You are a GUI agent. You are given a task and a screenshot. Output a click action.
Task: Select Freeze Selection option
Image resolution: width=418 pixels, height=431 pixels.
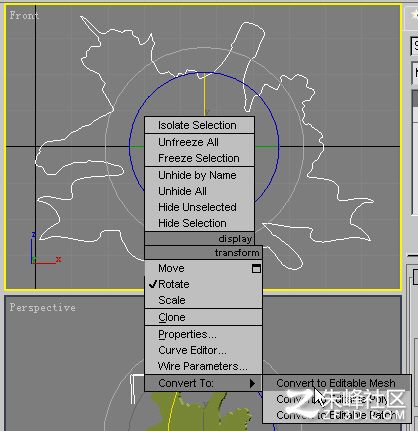(x=199, y=158)
